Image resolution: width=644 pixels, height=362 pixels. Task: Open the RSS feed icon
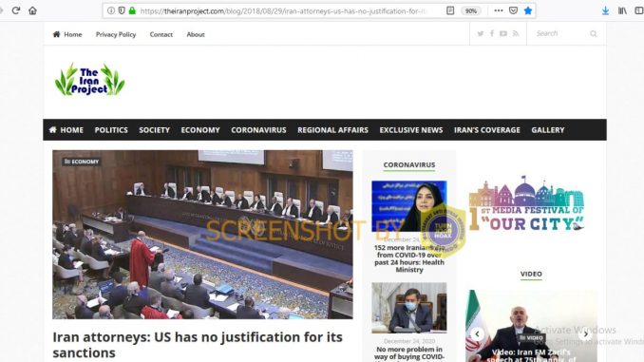pyautogui.click(x=516, y=33)
